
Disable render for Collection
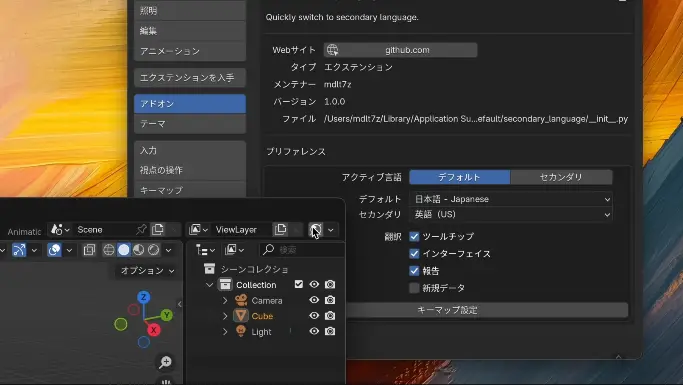pos(330,284)
